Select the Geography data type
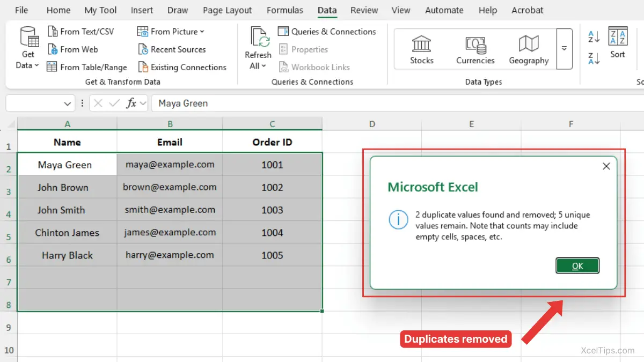The height and width of the screenshot is (362, 644). coord(529,49)
